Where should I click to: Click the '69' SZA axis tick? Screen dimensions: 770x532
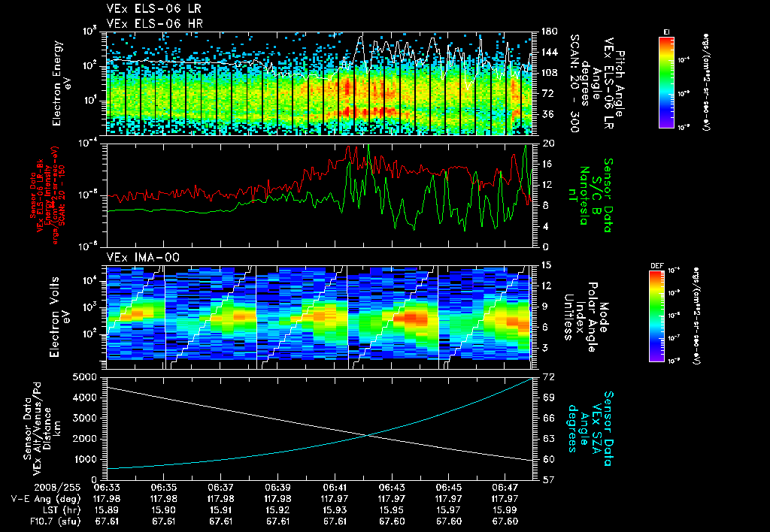(x=549, y=398)
